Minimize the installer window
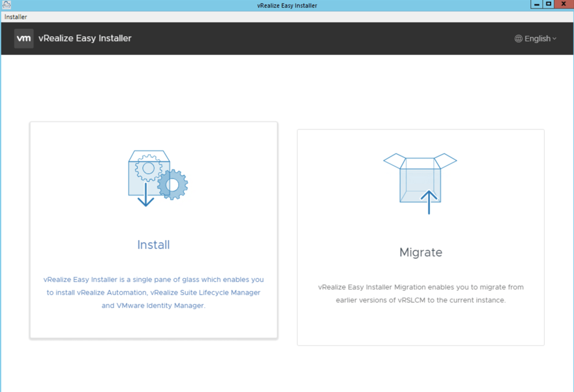Image resolution: width=574 pixels, height=392 pixels. pos(537,4)
